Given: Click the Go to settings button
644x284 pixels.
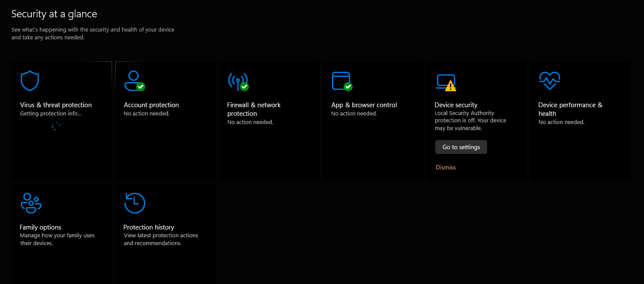Looking at the screenshot, I should (461, 147).
